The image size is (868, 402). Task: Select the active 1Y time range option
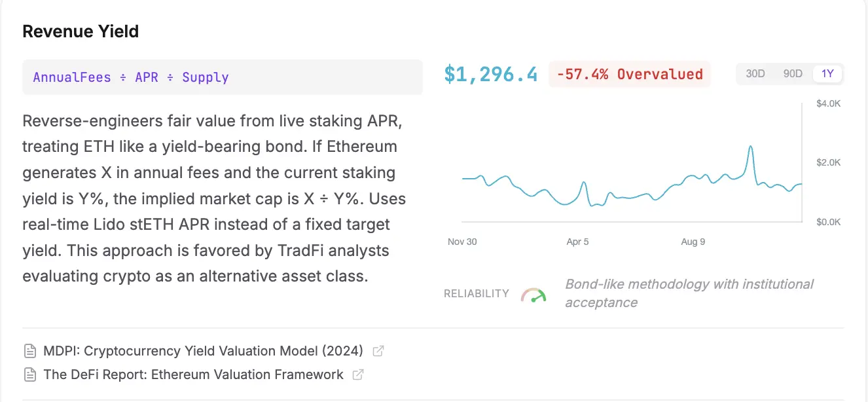(x=827, y=73)
